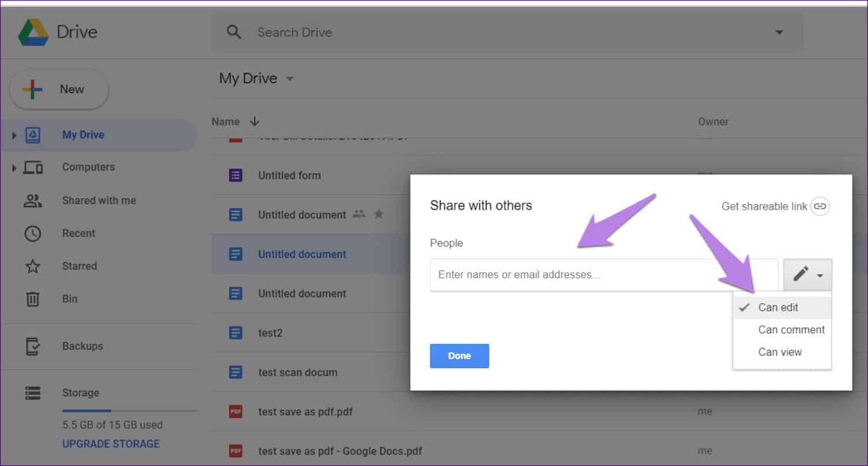Open Computers in sidebar
The height and width of the screenshot is (466, 868).
(x=89, y=167)
